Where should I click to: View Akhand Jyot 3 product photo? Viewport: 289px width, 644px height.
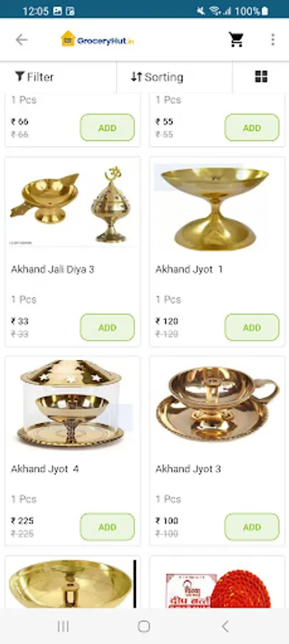click(217, 404)
